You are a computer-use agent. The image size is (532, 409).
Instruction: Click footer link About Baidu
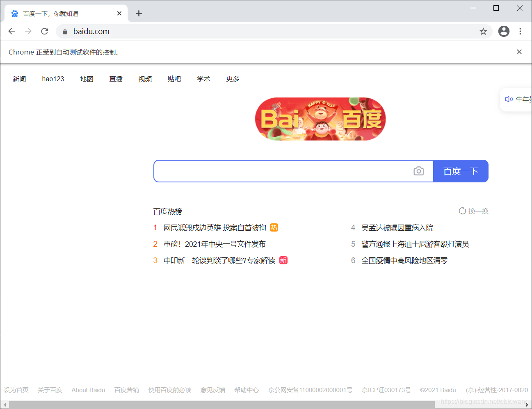click(88, 390)
